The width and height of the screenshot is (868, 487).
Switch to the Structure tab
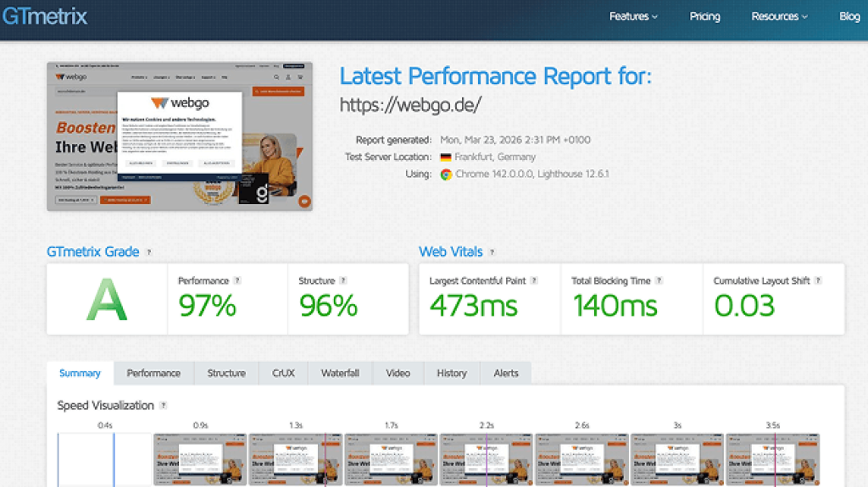(x=226, y=373)
